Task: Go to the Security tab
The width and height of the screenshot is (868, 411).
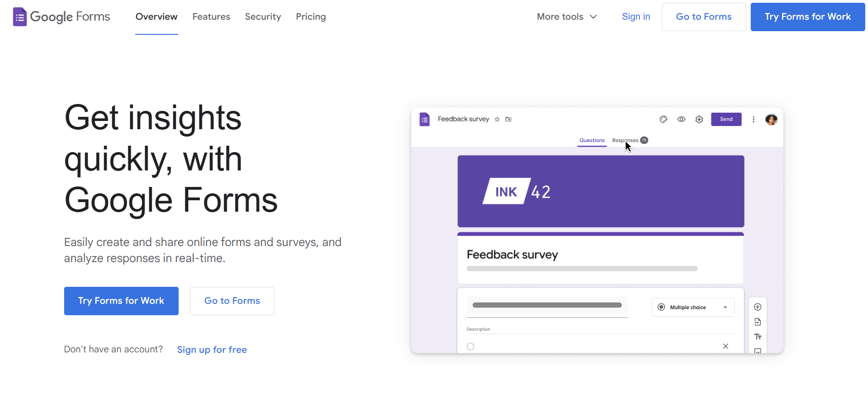Action: click(x=263, y=16)
